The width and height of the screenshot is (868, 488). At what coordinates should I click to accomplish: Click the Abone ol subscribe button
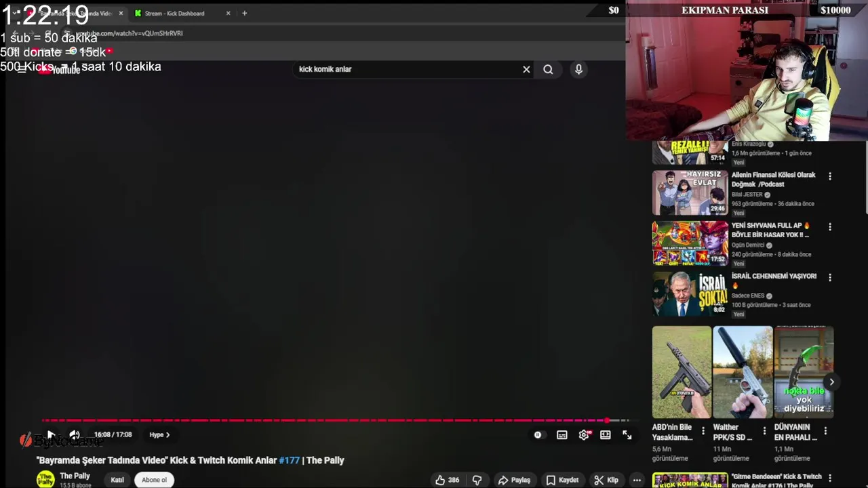pyautogui.click(x=154, y=480)
